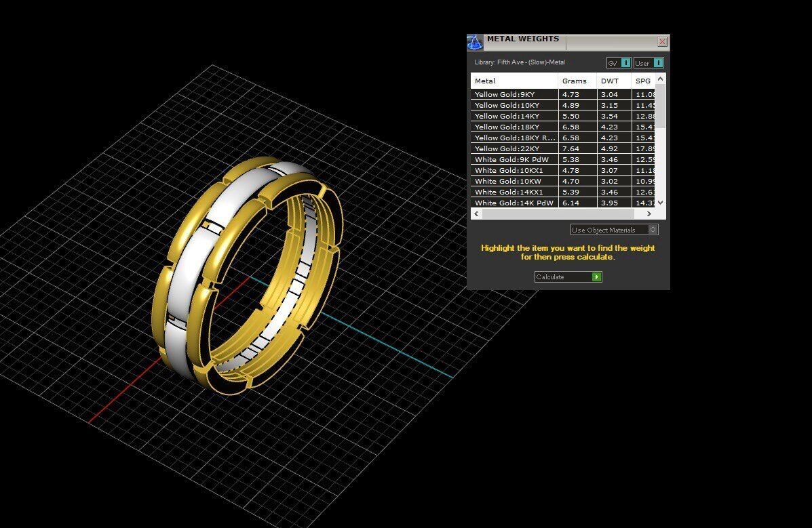The height and width of the screenshot is (528, 812).
Task: Pick the White Gold:14K PdW row
Action: (514, 203)
